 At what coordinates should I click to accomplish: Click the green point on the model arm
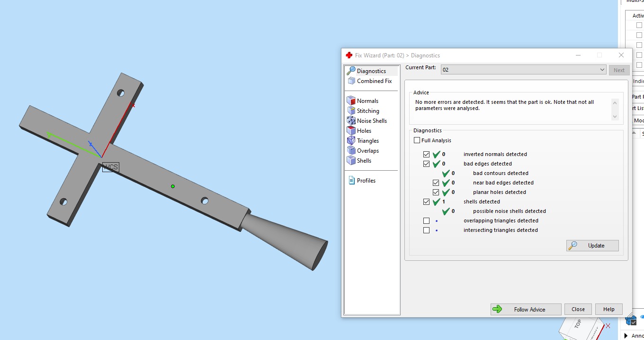[x=173, y=186]
